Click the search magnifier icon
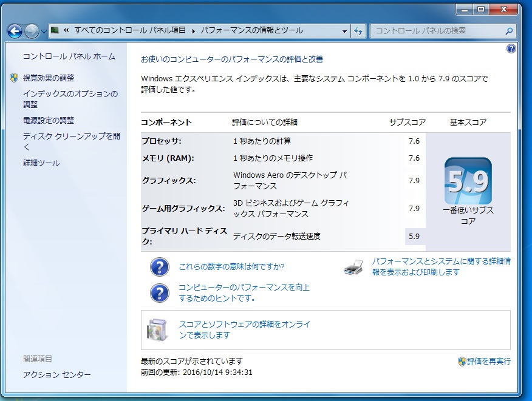Viewport: 532px width, 401px height. pyautogui.click(x=510, y=31)
